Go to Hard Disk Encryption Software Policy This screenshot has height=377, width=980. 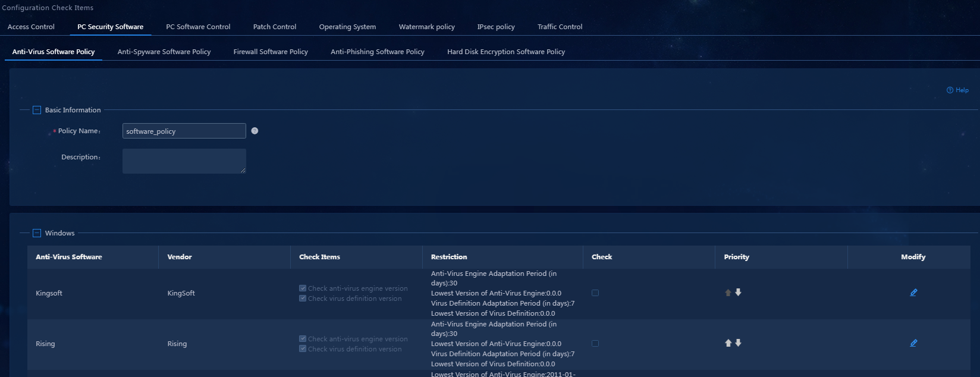[506, 52]
